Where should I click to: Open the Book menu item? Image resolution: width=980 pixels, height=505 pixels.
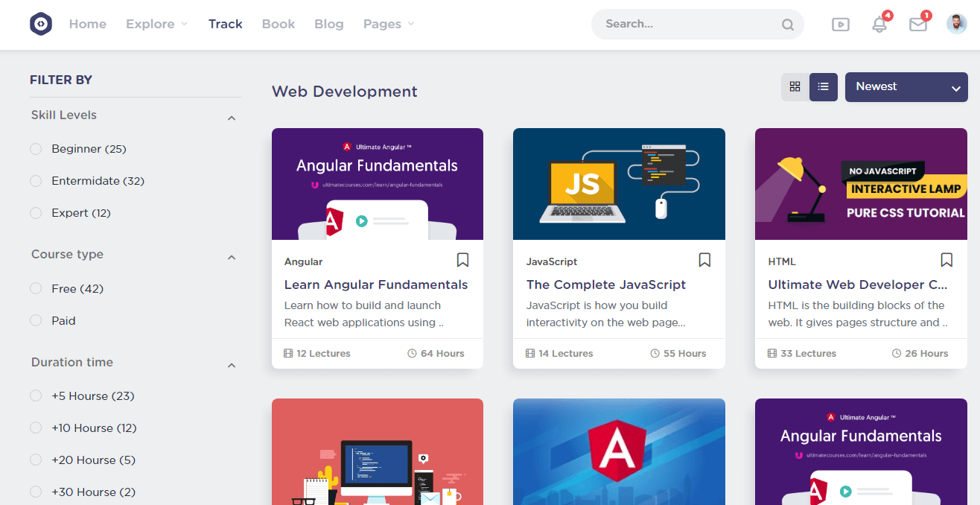(279, 24)
